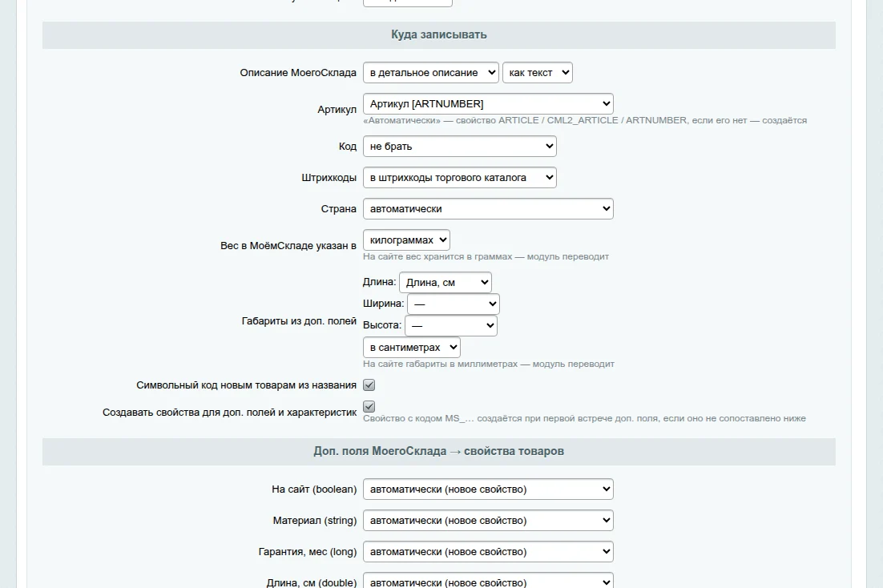Open the 'Длина, см' field dropdown
Screen dimensions: 883x588
tap(446, 282)
